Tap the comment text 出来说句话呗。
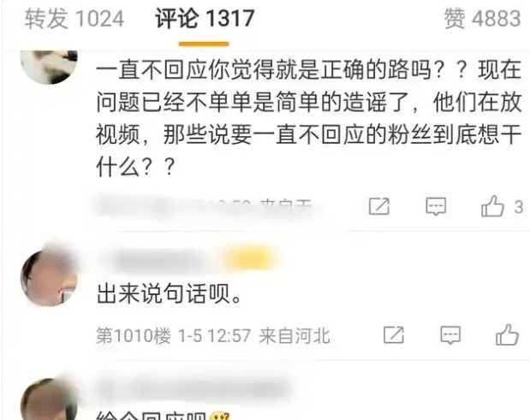530x420 pixels. 169,293
